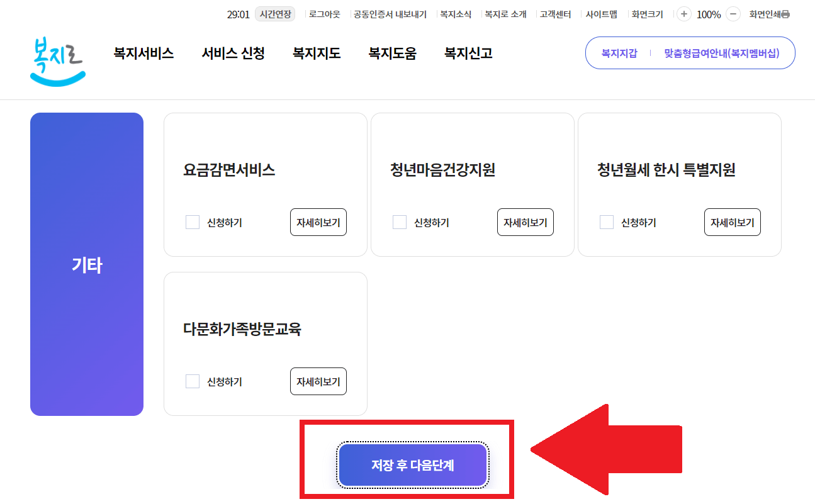Zoom in using the plus icon
815x504 pixels.
pos(683,13)
